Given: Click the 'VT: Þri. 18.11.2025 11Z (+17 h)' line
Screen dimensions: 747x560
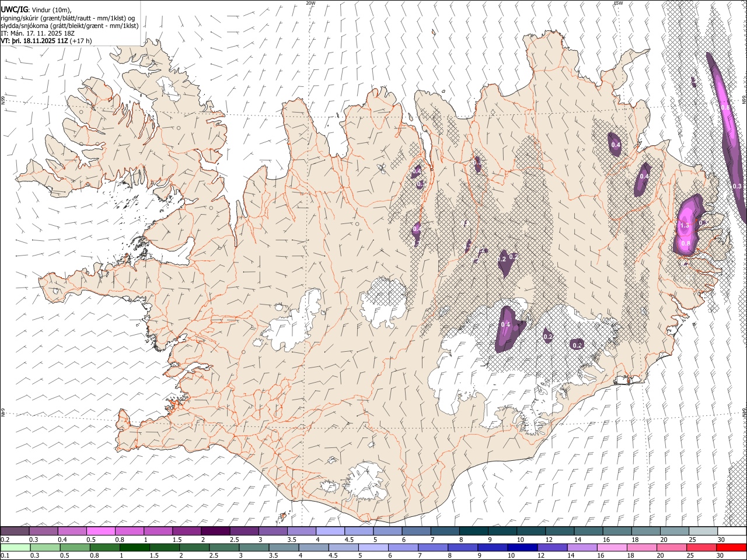Looking at the screenshot, I should click(46, 41).
